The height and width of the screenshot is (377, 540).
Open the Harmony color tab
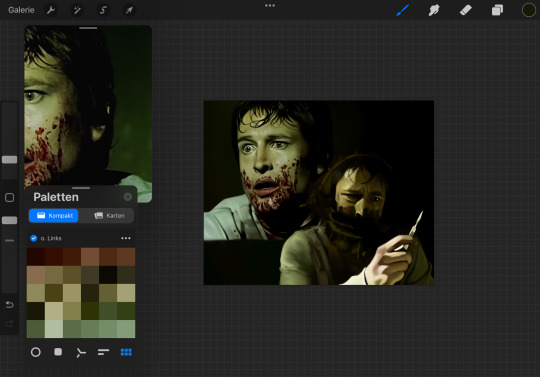81,353
